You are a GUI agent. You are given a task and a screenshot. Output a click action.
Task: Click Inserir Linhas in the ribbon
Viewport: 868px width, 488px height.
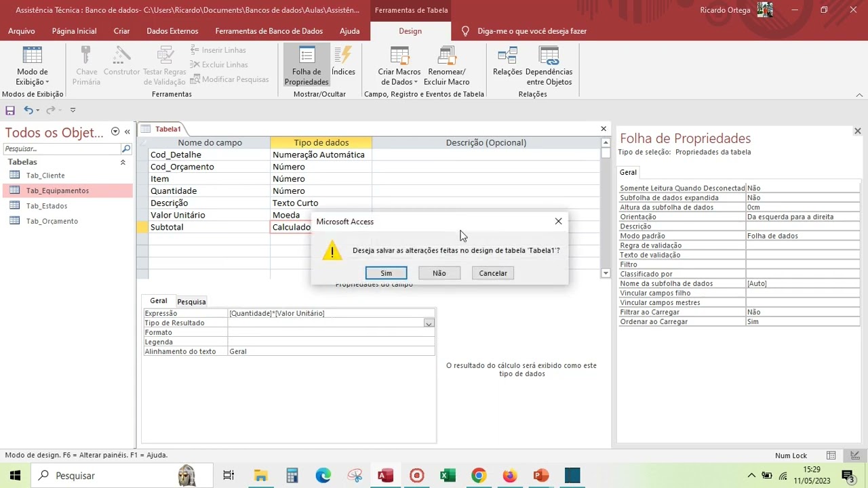(x=218, y=50)
